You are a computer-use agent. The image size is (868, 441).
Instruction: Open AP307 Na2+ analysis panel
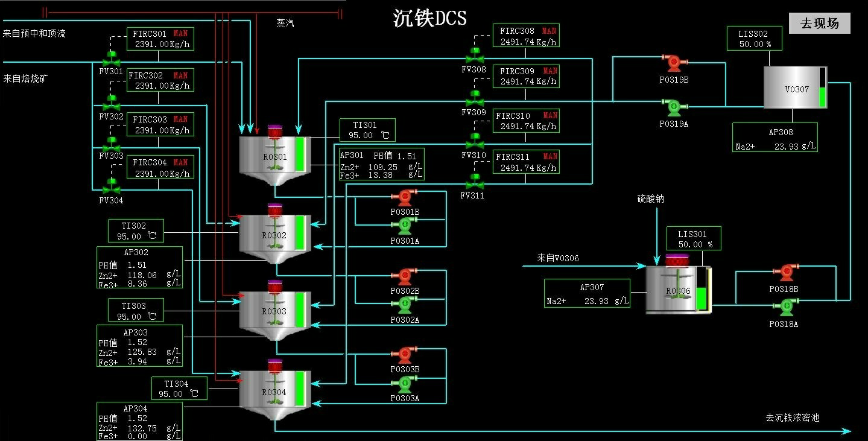[x=588, y=294]
